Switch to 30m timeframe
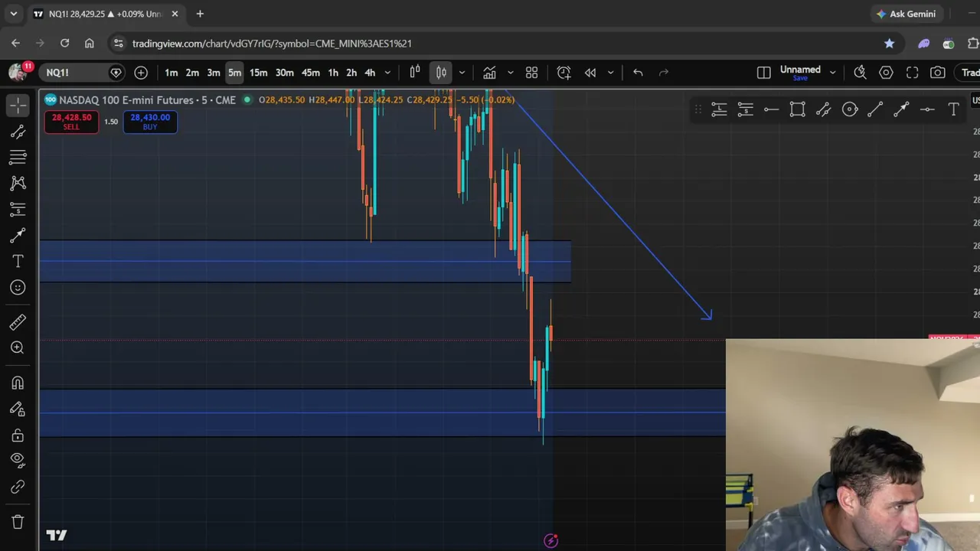The image size is (980, 551). (x=284, y=73)
